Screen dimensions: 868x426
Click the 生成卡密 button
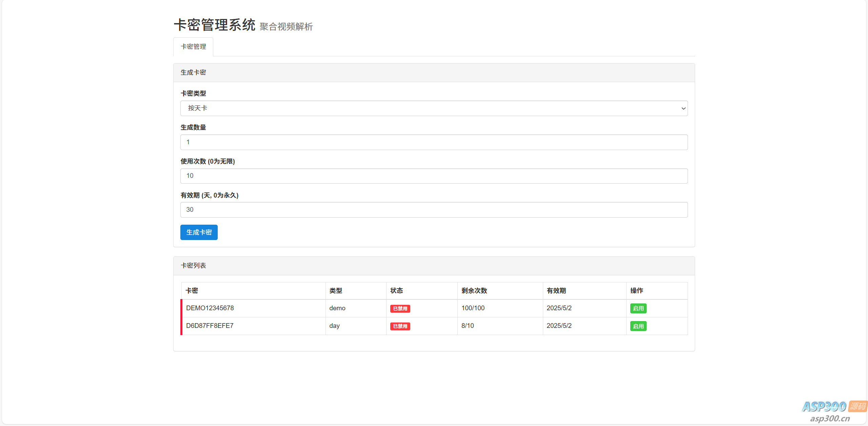tap(199, 232)
